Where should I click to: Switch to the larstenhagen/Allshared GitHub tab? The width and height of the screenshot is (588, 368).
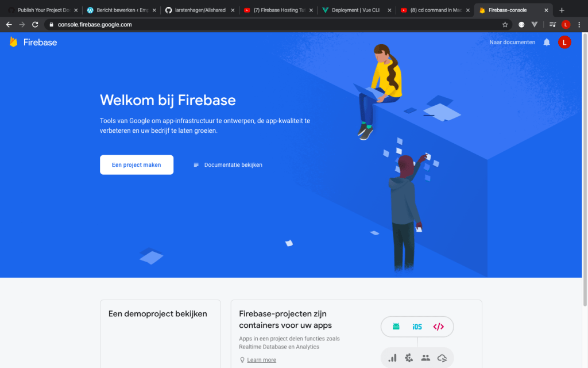(x=200, y=10)
